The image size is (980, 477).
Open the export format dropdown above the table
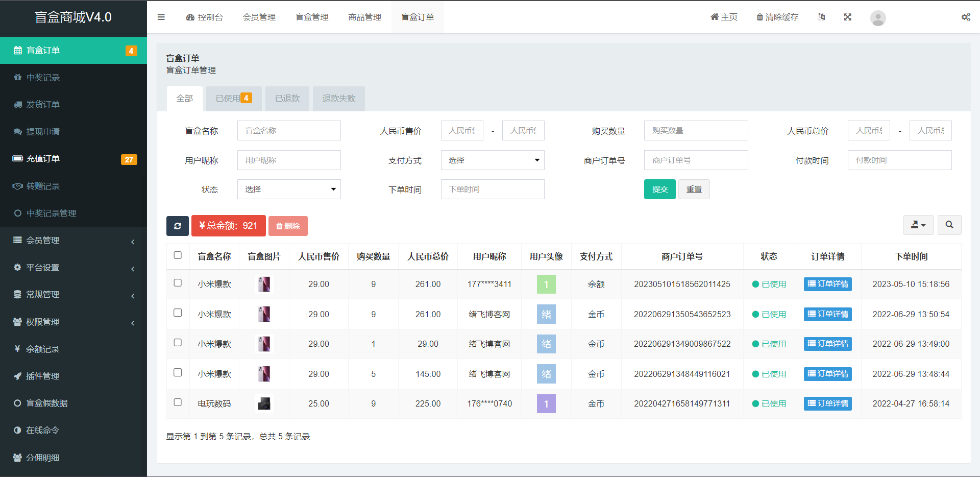point(918,225)
